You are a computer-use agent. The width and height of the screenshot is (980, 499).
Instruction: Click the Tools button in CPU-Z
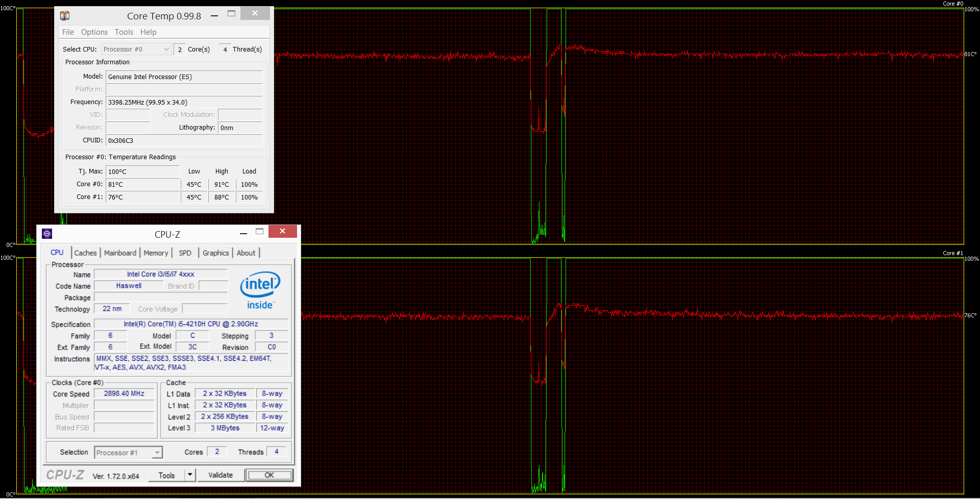(166, 475)
